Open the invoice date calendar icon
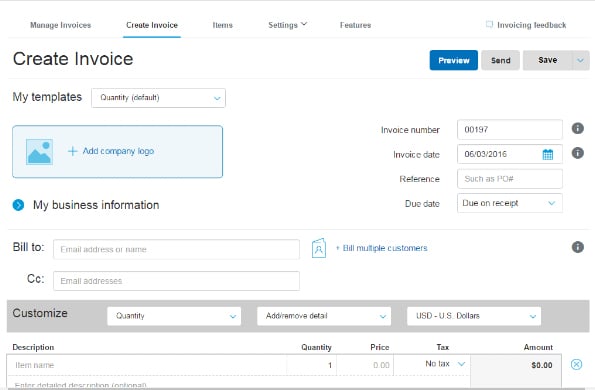 pyautogui.click(x=548, y=154)
